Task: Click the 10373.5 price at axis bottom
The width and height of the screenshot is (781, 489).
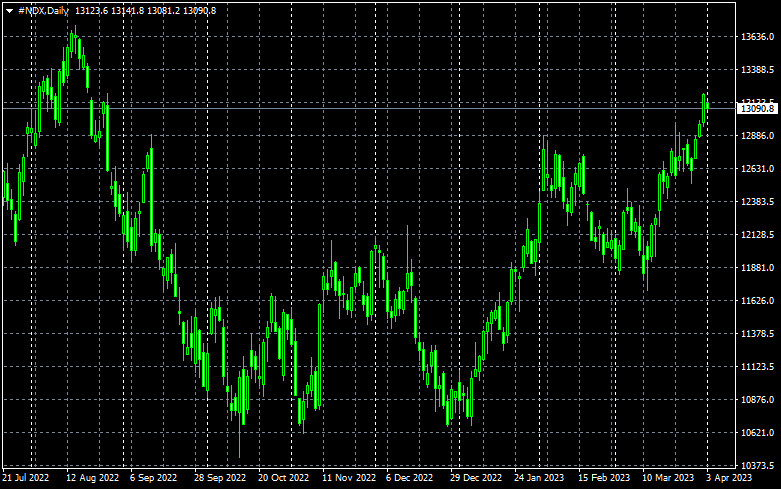Action: pos(757,466)
